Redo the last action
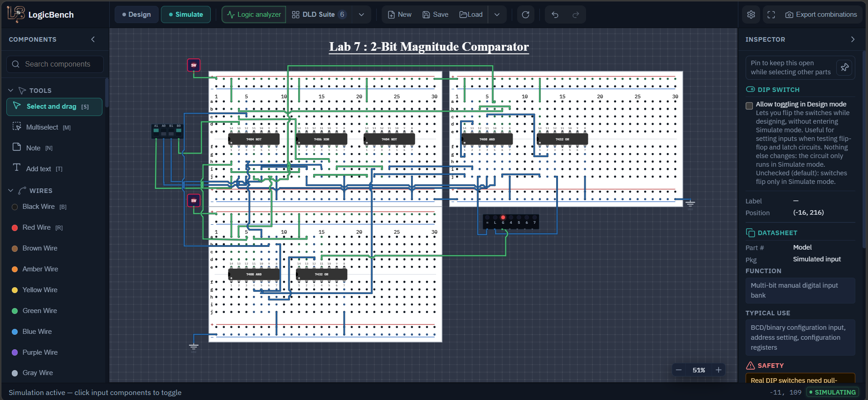868x400 pixels. tap(576, 14)
